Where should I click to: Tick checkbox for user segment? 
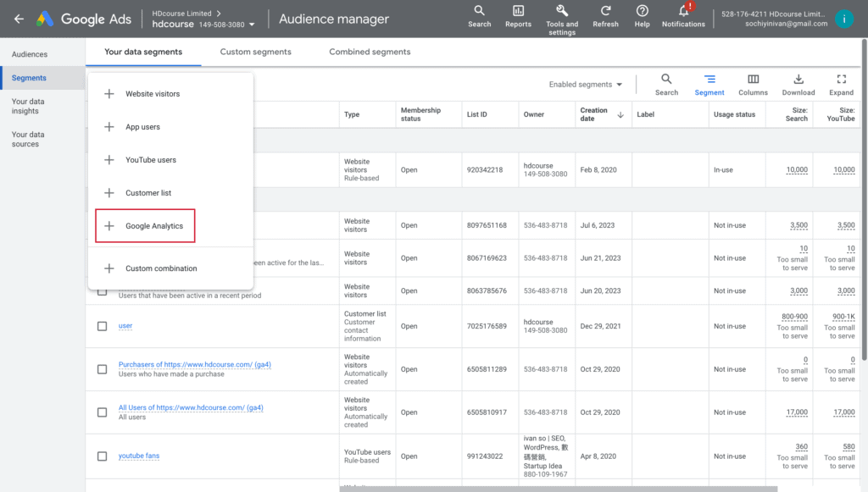click(x=103, y=326)
